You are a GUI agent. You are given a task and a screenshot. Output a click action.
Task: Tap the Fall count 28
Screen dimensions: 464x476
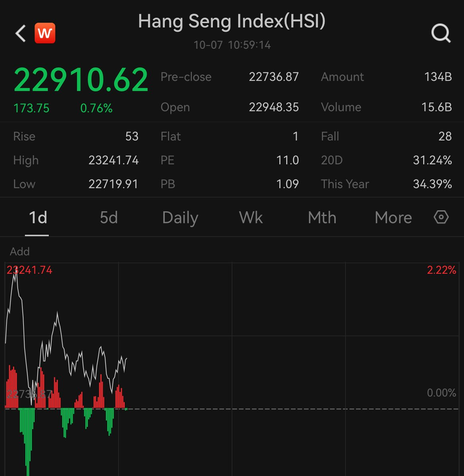[x=445, y=136]
